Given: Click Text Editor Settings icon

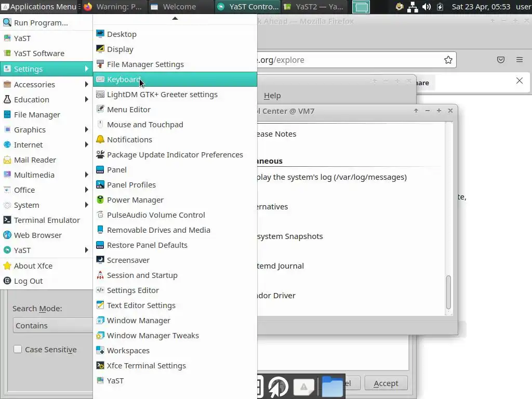Looking at the screenshot, I should click(100, 305).
